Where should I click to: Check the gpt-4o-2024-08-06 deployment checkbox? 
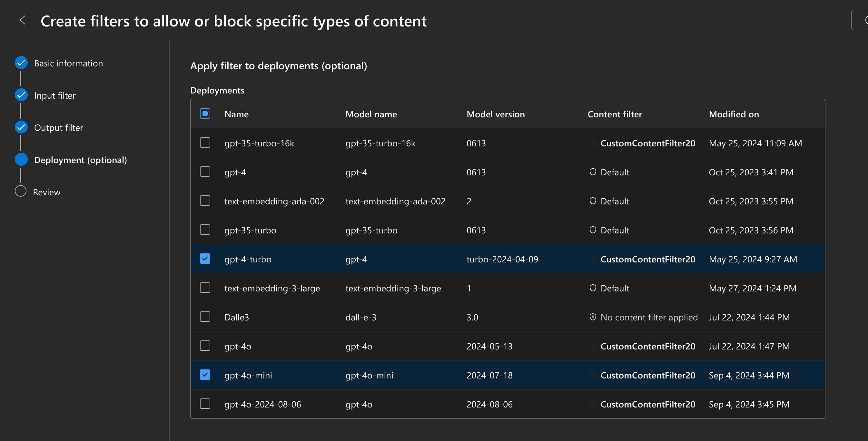[205, 403]
